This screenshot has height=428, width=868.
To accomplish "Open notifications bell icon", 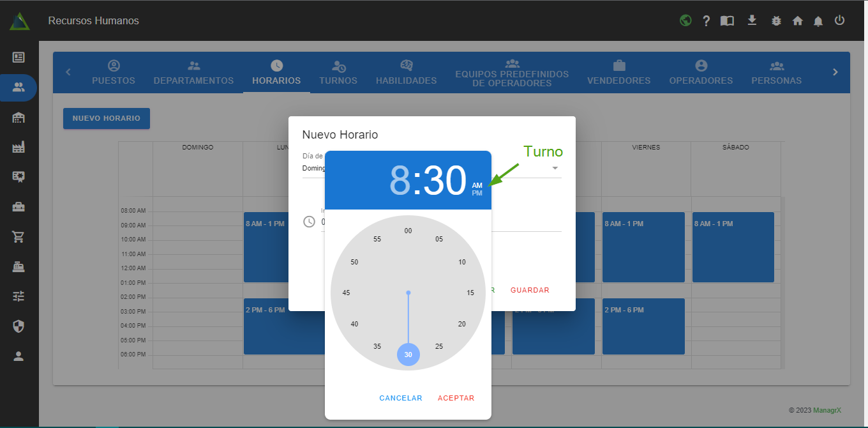I will point(818,20).
